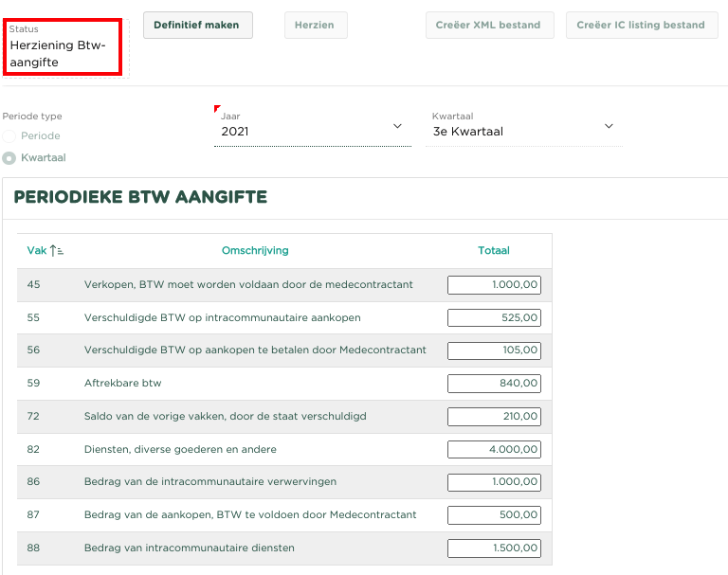This screenshot has height=575, width=728.
Task: Click the Definitief maken button
Action: pyautogui.click(x=197, y=25)
